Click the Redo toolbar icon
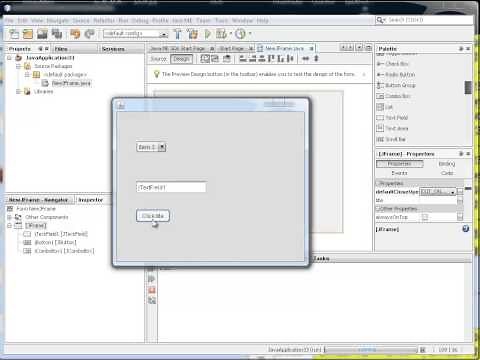Screen dimensions: 480x360 (89, 34)
